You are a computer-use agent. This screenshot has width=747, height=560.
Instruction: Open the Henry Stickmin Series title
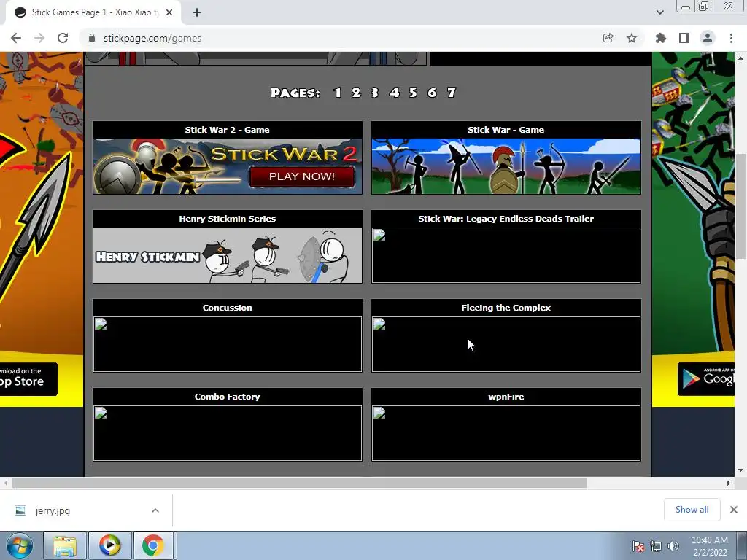coord(228,219)
